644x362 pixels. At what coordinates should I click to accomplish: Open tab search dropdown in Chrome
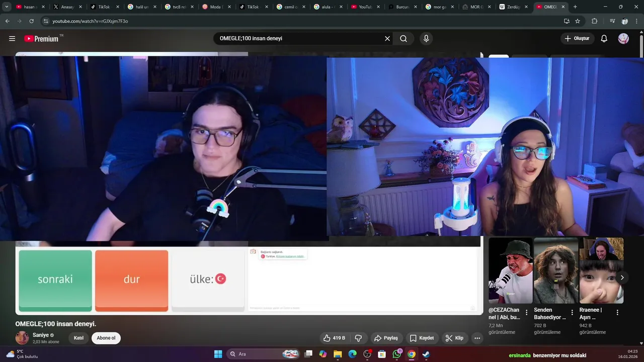(x=7, y=7)
